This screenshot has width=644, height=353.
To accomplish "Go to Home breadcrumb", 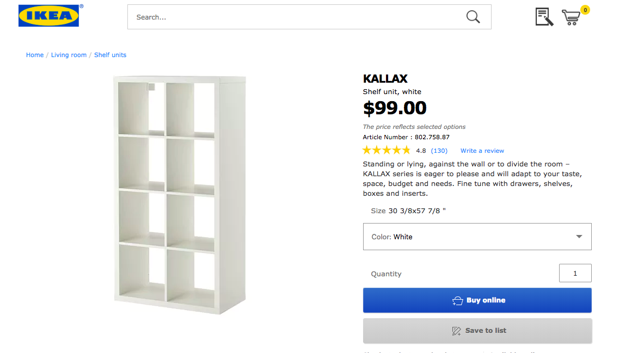I will click(x=35, y=55).
